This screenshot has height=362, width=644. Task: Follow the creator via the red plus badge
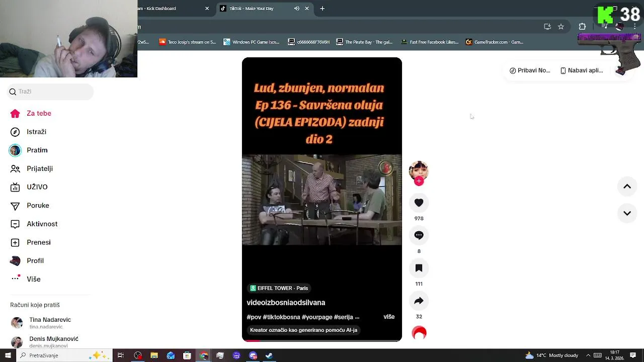[x=419, y=181]
